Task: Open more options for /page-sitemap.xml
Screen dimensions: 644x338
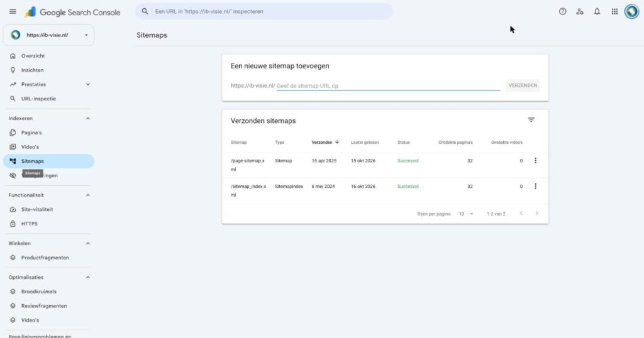Action: [535, 161]
